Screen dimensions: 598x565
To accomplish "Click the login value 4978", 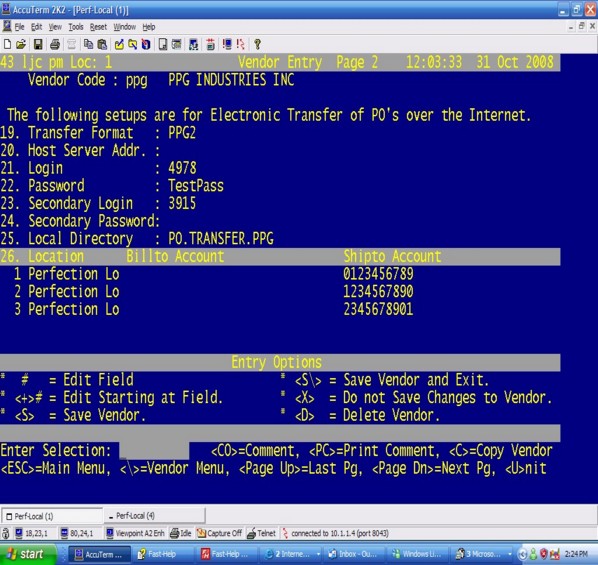I will coord(182,168).
